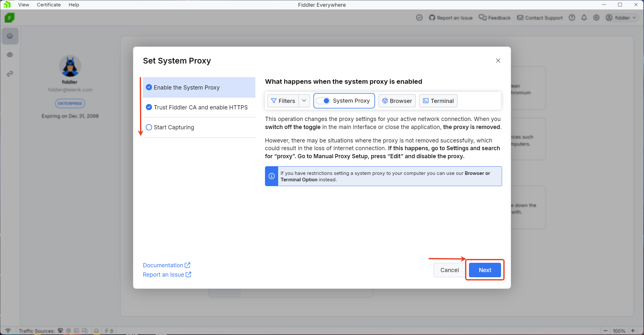Screen dimensions: 644x335
Task: Open the Documentation link
Action: pos(166,265)
